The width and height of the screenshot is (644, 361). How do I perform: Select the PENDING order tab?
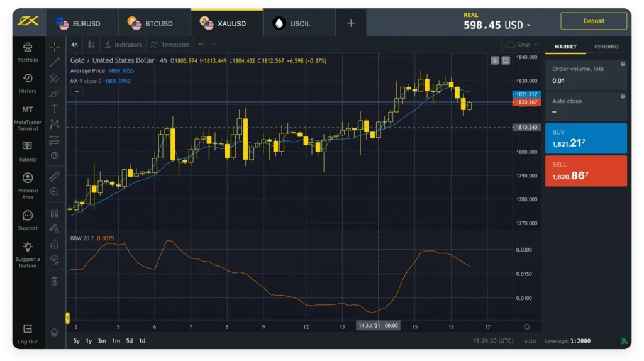pyautogui.click(x=606, y=47)
